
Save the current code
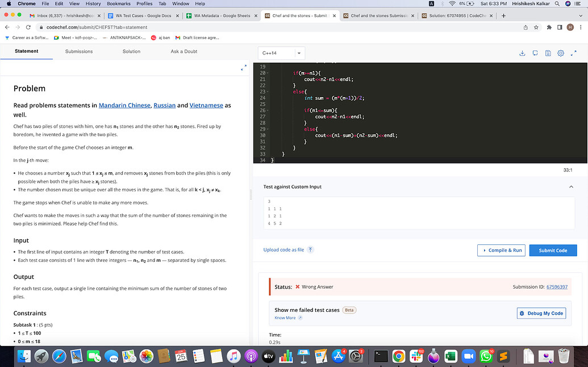548,52
